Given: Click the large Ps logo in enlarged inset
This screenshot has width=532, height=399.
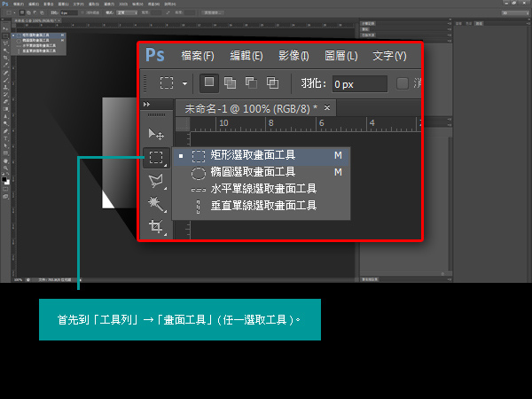Looking at the screenshot, I should [x=154, y=55].
